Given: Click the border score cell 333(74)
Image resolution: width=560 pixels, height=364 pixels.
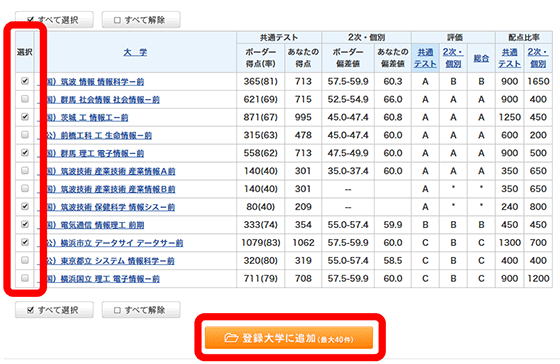Looking at the screenshot, I should (x=260, y=225).
